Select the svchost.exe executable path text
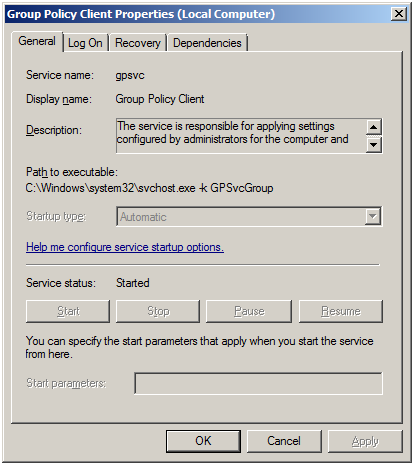 click(x=149, y=188)
